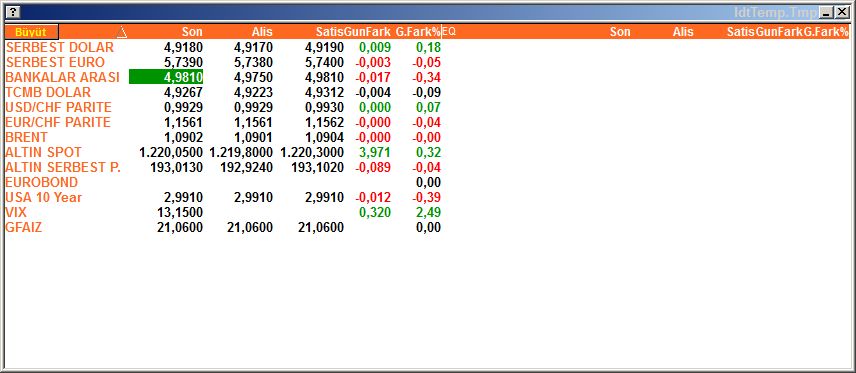Image resolution: width=856 pixels, height=373 pixels.
Task: Click ALTIN SPOT last value 1.220,0500
Action: [171, 152]
